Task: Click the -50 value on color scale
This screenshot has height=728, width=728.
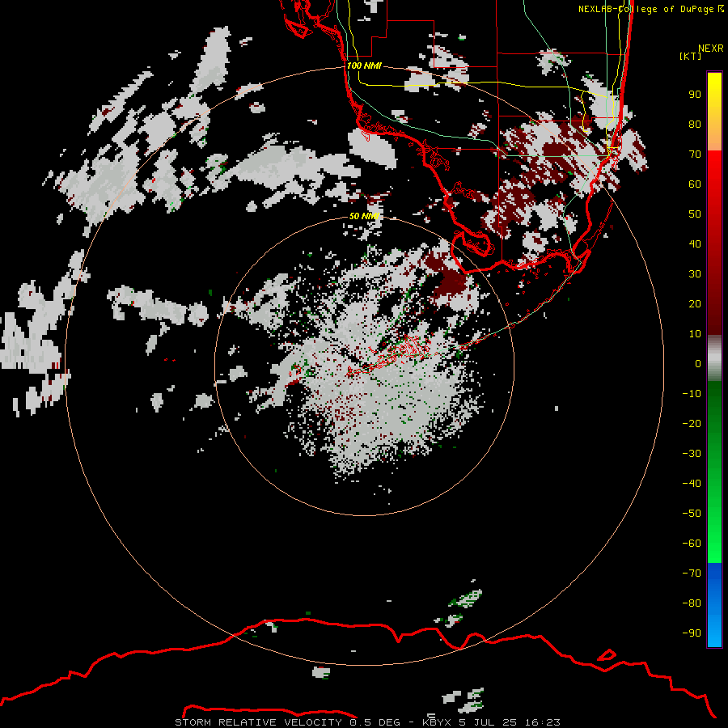Action: 692,513
